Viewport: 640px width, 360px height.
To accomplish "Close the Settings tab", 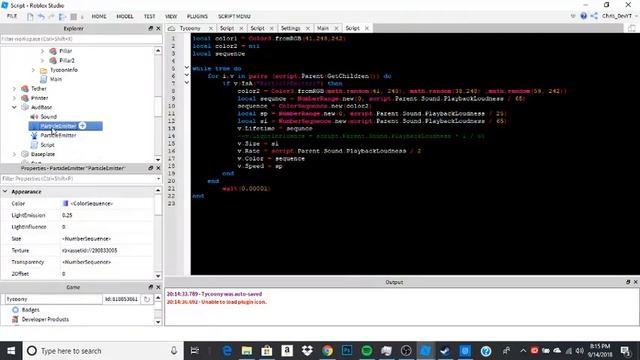I will coord(308,28).
